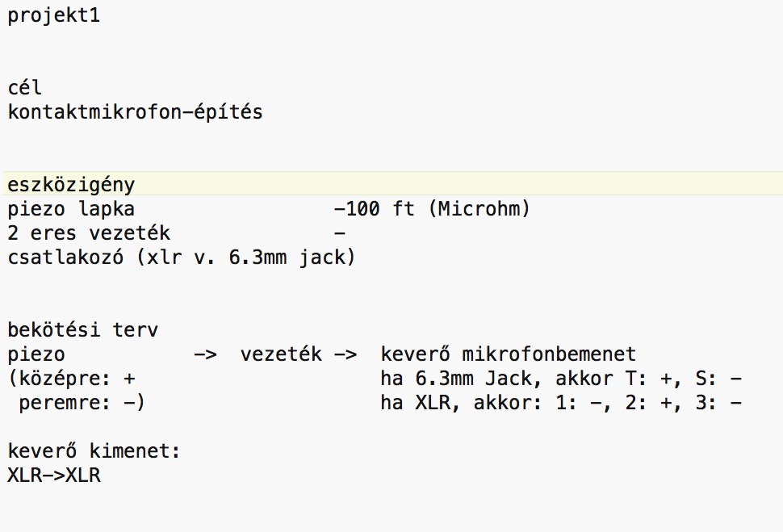This screenshot has width=783, height=532.
Task: Click on 'piezo lapka' item text
Action: (x=71, y=208)
